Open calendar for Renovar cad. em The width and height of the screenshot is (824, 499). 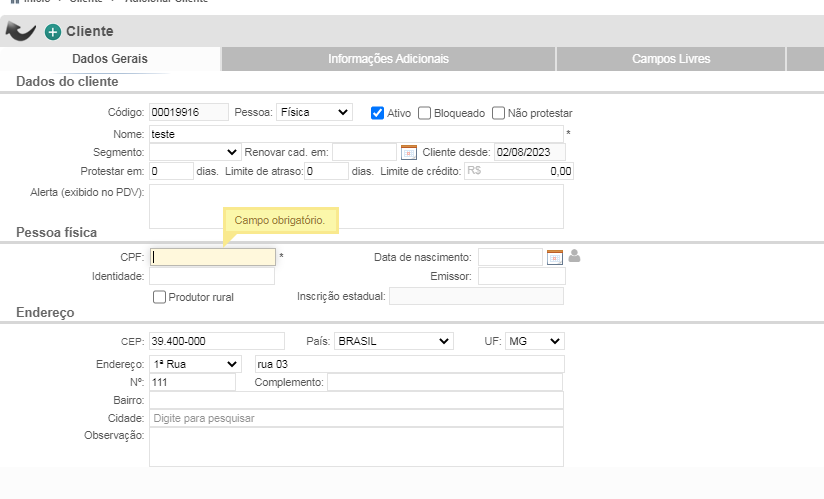pyautogui.click(x=408, y=152)
